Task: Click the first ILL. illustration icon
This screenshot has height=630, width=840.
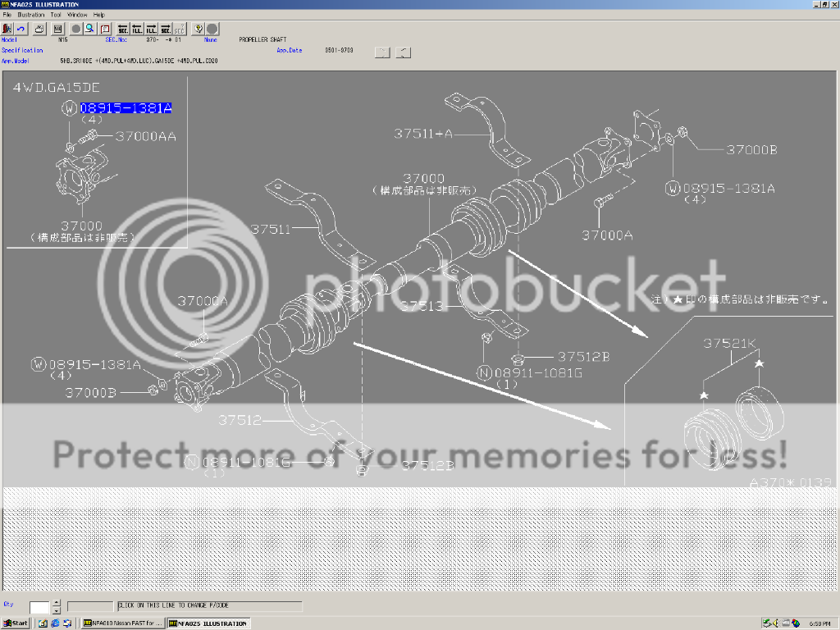Action: click(135, 29)
